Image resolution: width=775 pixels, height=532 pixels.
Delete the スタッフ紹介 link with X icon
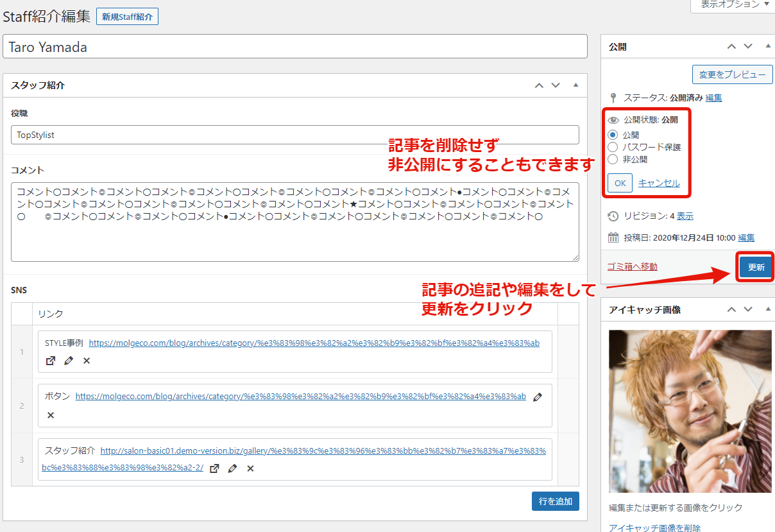tap(250, 468)
